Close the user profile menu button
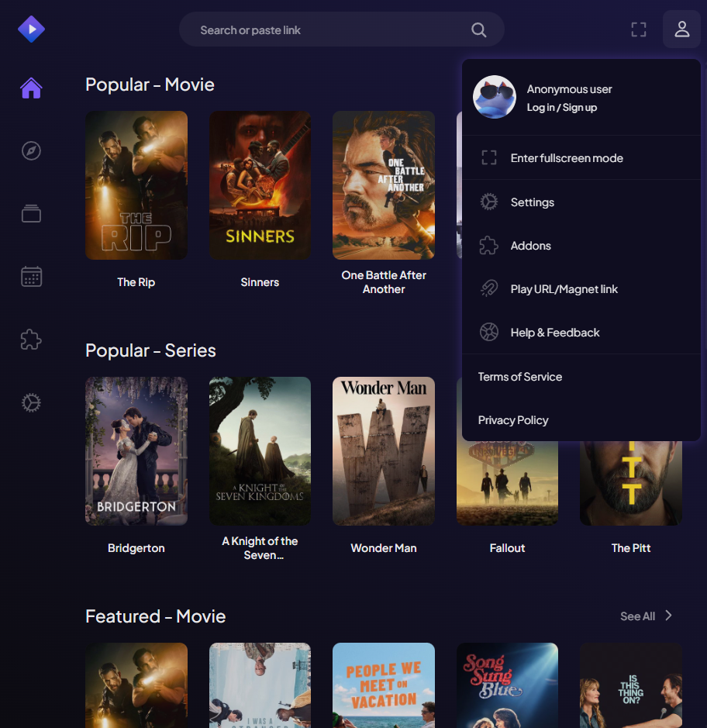The width and height of the screenshot is (707, 728). pos(681,29)
